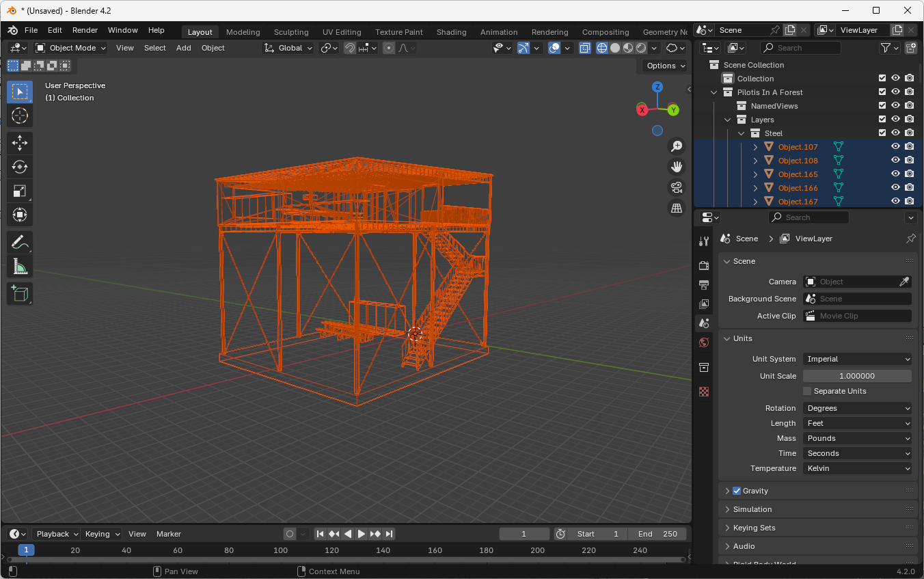Click the zoom magnifier viewport icon
Screen dimensions: 924x579
(677, 146)
